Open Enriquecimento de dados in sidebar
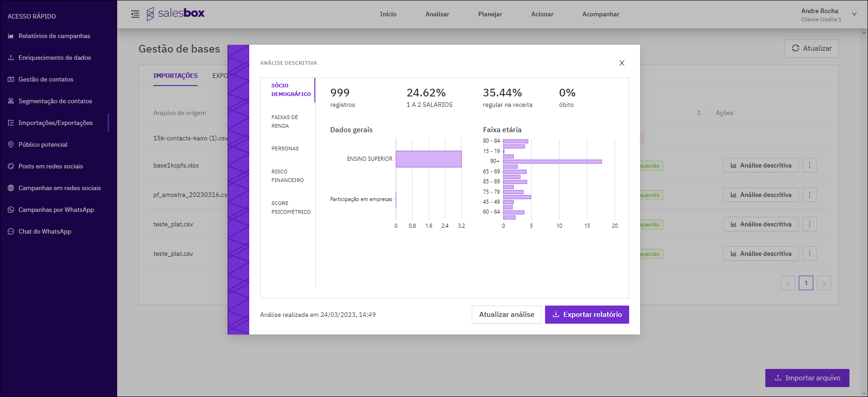 pos(55,57)
